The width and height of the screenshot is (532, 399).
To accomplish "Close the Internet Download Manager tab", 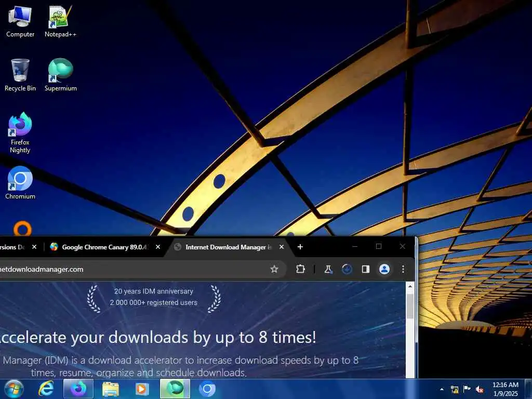I will pos(281,247).
